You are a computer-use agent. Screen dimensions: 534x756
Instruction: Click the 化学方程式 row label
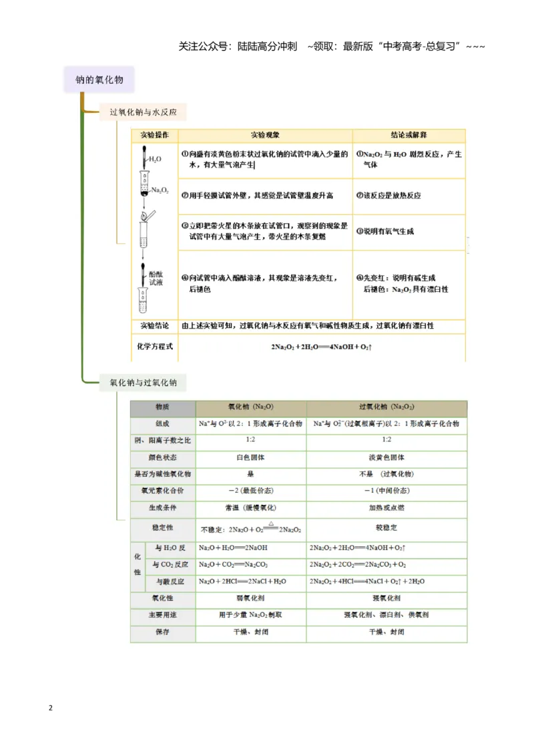tap(155, 346)
